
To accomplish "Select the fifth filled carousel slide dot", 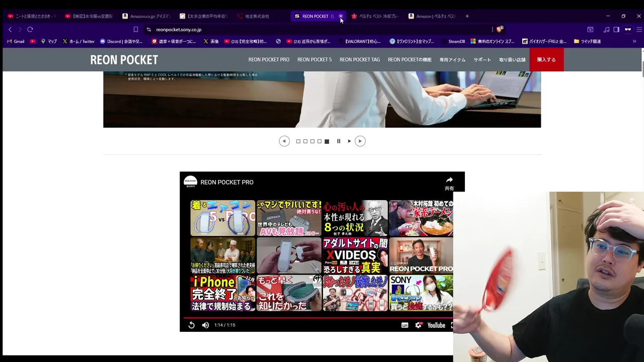I will click(327, 141).
